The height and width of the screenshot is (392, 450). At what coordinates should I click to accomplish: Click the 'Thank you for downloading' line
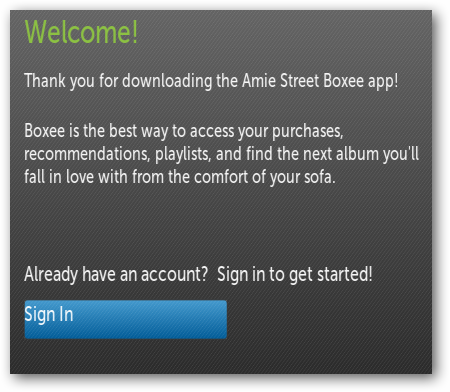(211, 81)
